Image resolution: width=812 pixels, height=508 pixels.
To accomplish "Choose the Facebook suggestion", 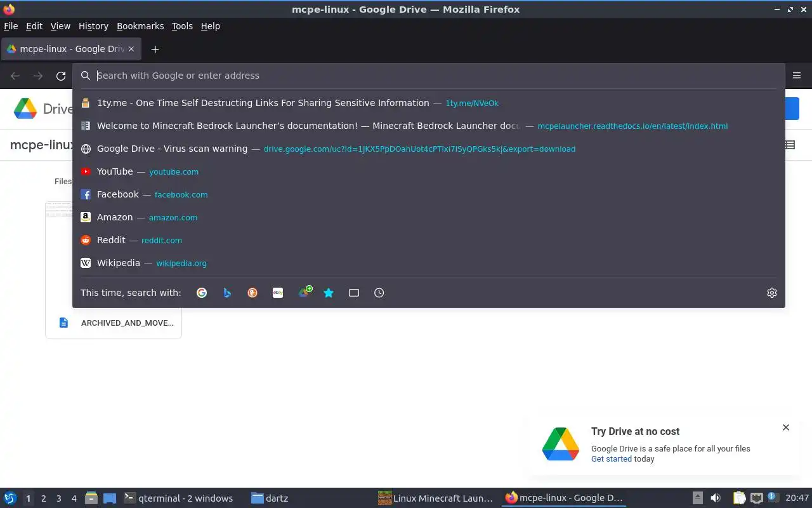I will 429,194.
